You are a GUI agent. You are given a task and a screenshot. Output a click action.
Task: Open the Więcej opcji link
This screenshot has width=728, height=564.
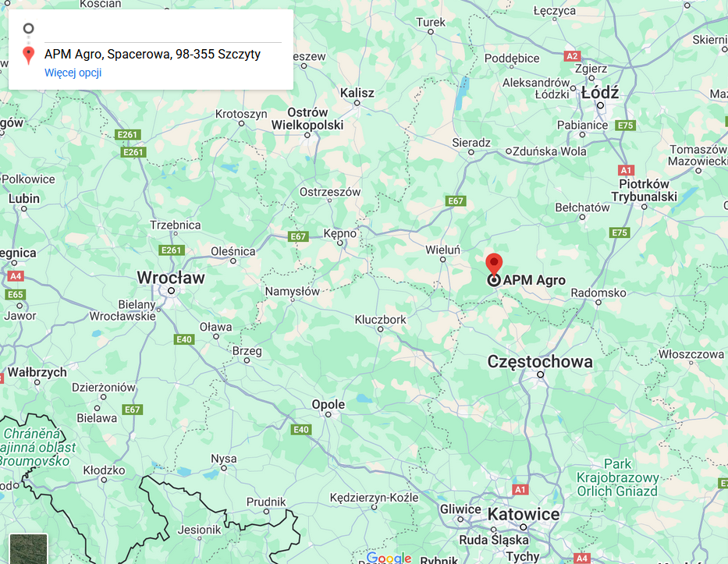pos(73,73)
